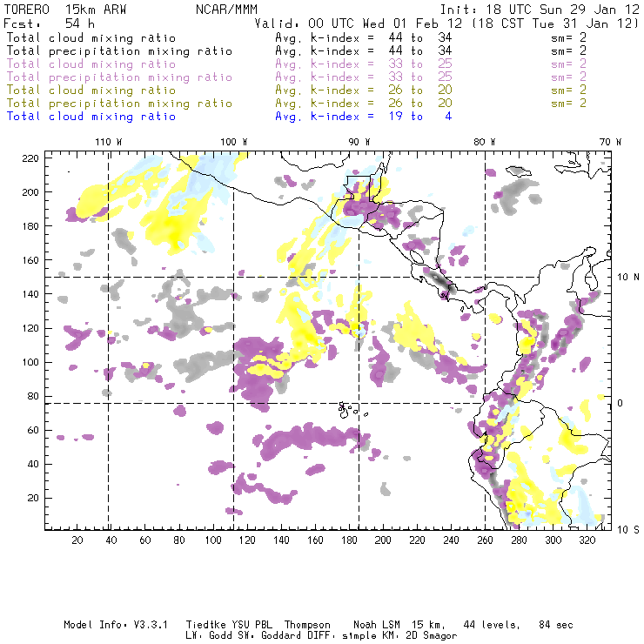
Task: Click the 'Thompson' microphysics footer text
Action: point(307,625)
